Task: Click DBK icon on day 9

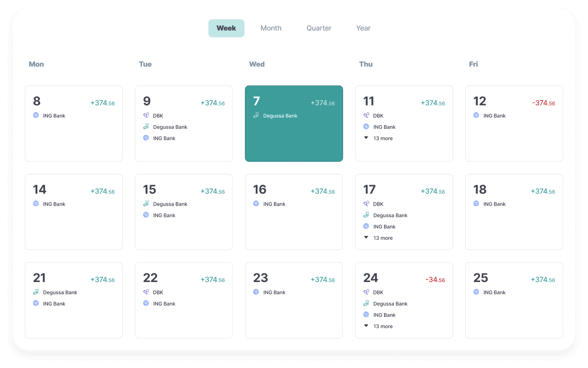Action: coord(146,116)
